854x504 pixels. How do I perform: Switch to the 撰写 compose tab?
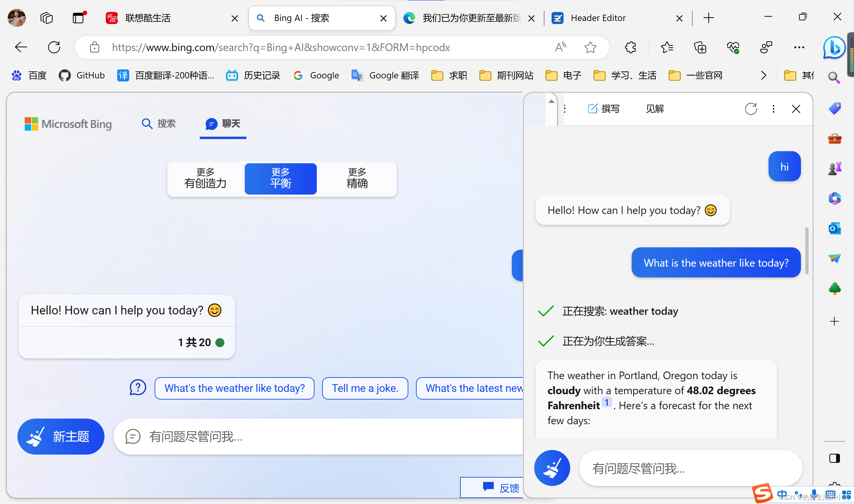[603, 109]
